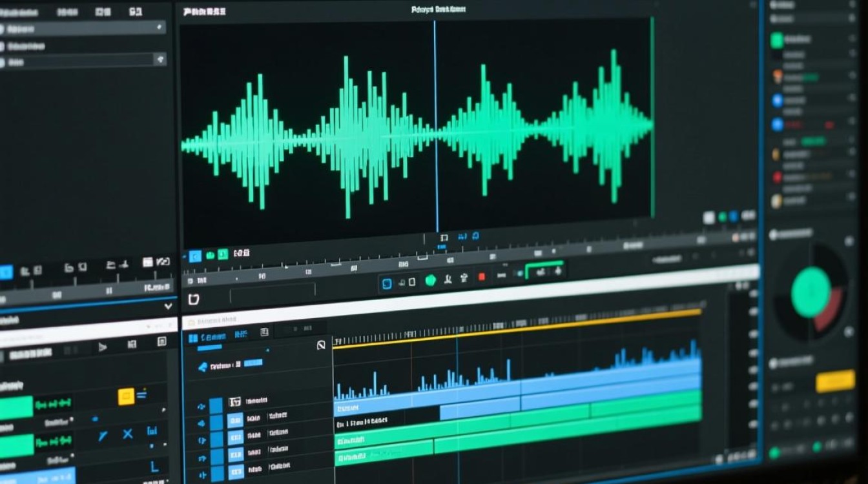This screenshot has width=868, height=484.
Task: Click the yellow timeline range bar
Action: tap(517, 329)
